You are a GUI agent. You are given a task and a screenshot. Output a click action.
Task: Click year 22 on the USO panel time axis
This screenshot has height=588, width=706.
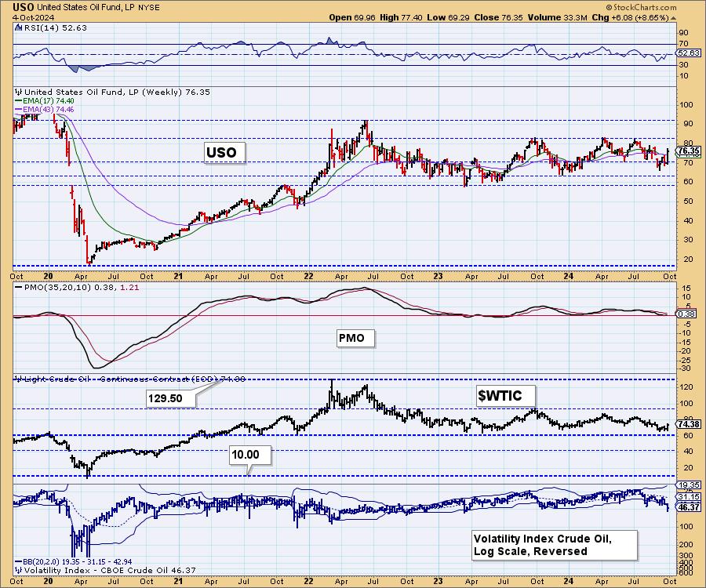point(308,276)
